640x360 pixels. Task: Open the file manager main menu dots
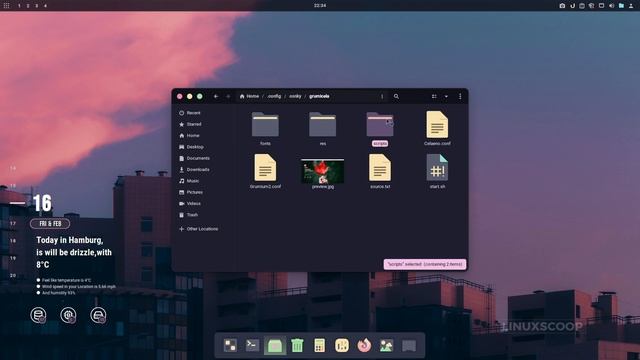point(460,96)
